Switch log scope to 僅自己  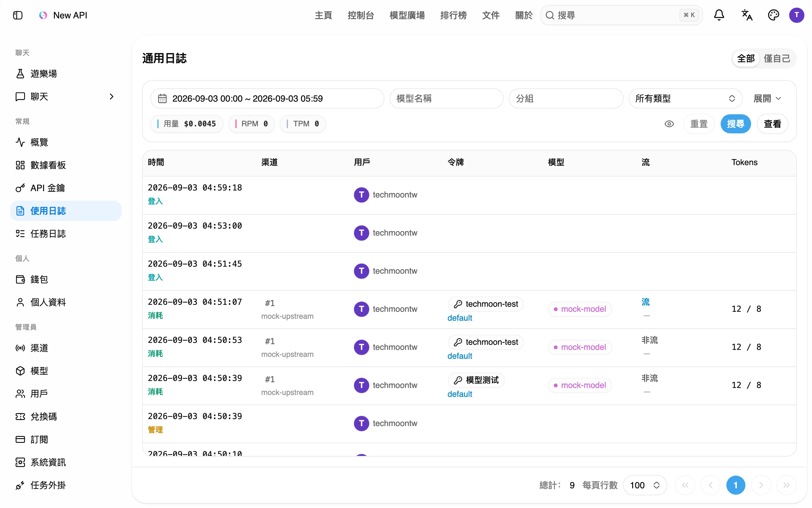click(776, 58)
